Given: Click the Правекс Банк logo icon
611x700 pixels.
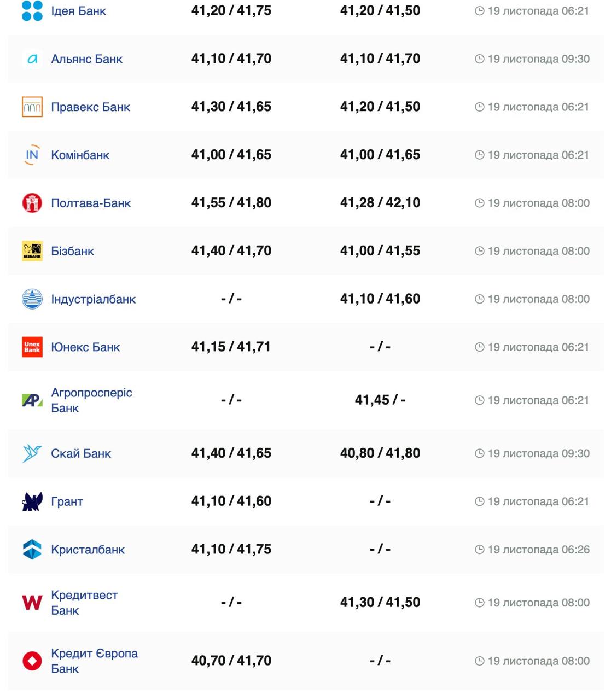Looking at the screenshot, I should point(32,107).
